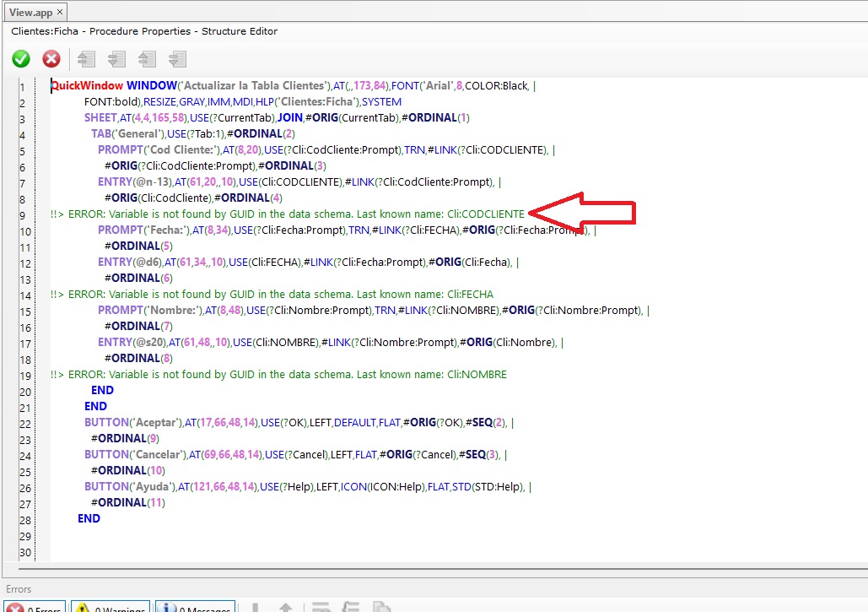This screenshot has height=612, width=868.
Task: Click #ORDINAL(11) on line 27
Action: pos(128,503)
